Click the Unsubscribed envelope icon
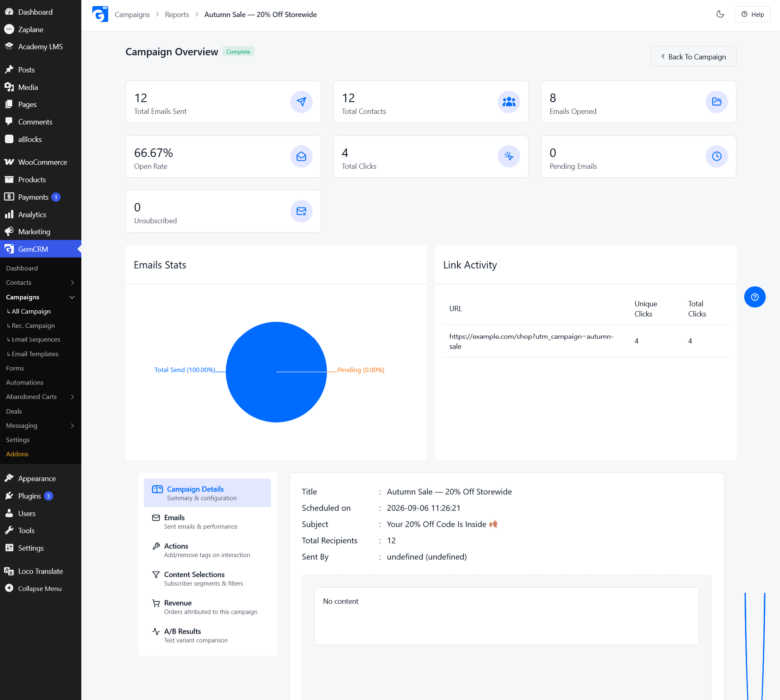 (x=301, y=212)
